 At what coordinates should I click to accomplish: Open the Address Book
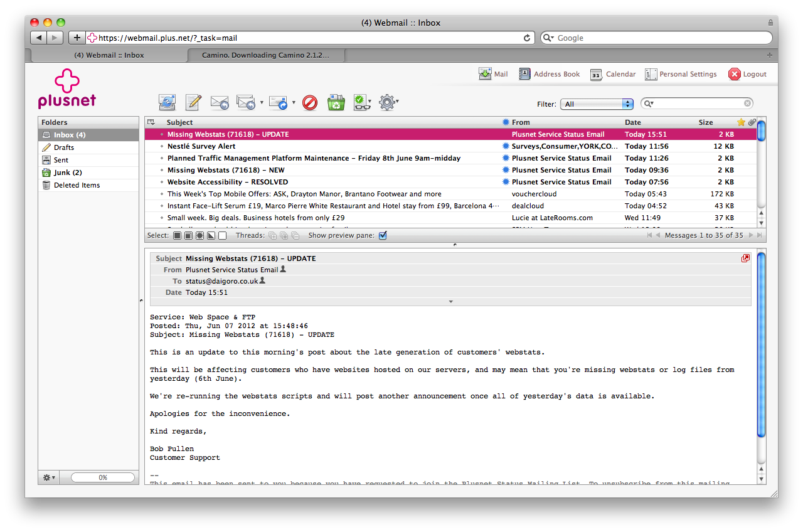550,74
